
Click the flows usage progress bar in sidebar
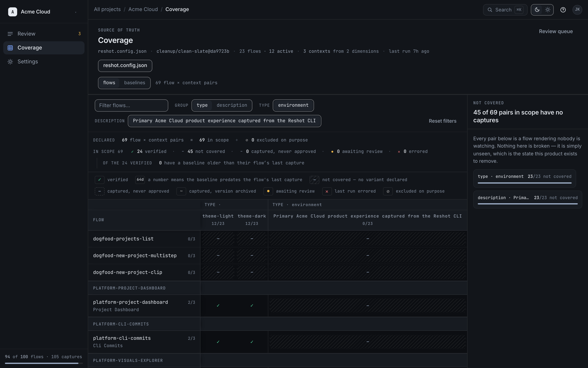tap(44, 363)
